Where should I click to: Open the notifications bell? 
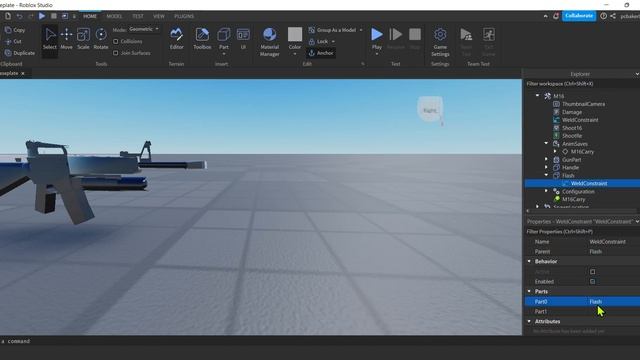coord(556,16)
